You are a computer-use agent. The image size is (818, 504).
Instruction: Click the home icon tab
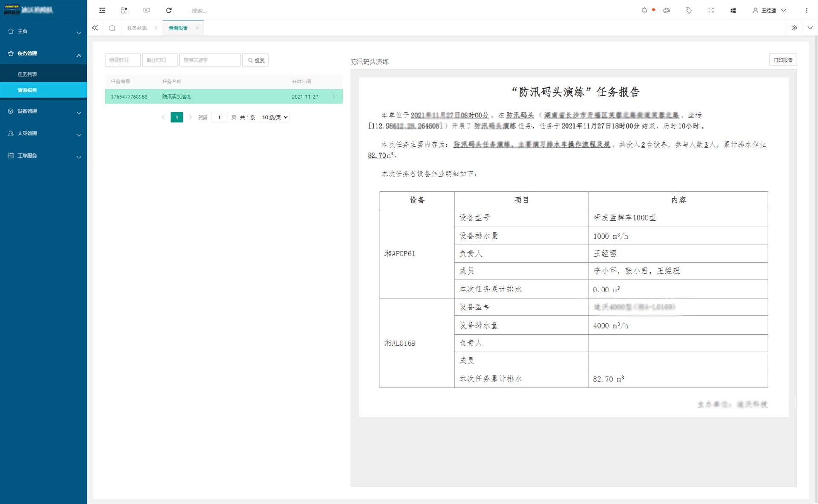tap(112, 28)
